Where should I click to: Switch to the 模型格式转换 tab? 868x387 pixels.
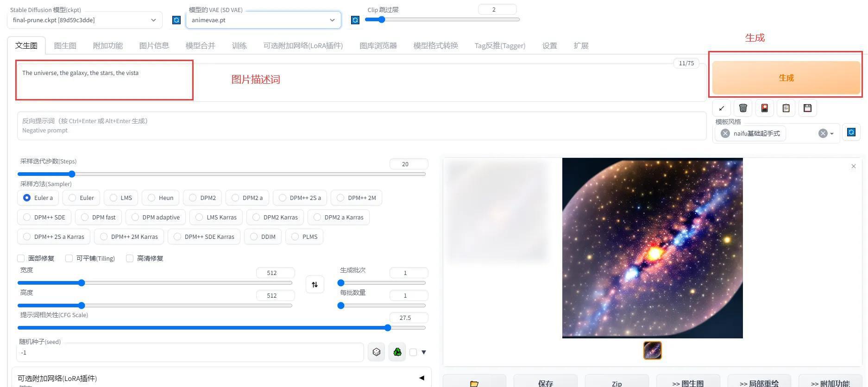tap(435, 45)
